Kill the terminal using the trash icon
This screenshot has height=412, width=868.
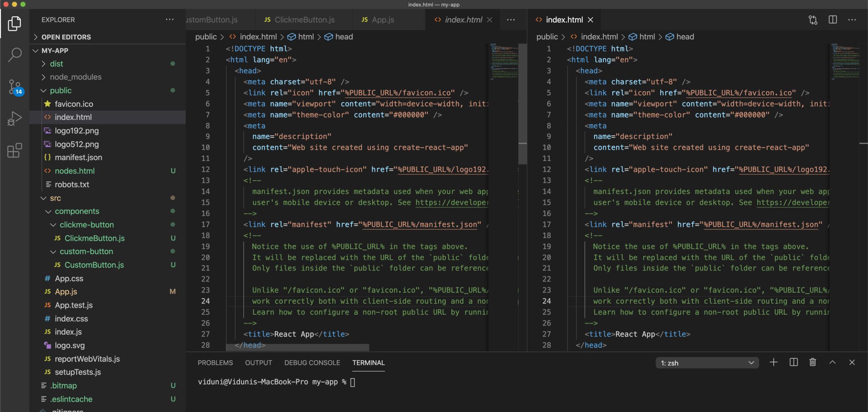point(812,362)
